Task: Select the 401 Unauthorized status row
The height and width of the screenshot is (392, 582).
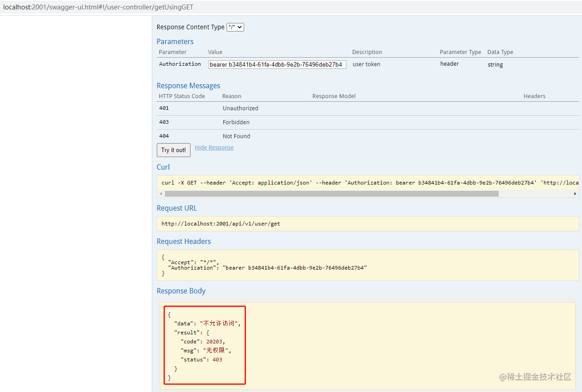Action: (x=368, y=108)
